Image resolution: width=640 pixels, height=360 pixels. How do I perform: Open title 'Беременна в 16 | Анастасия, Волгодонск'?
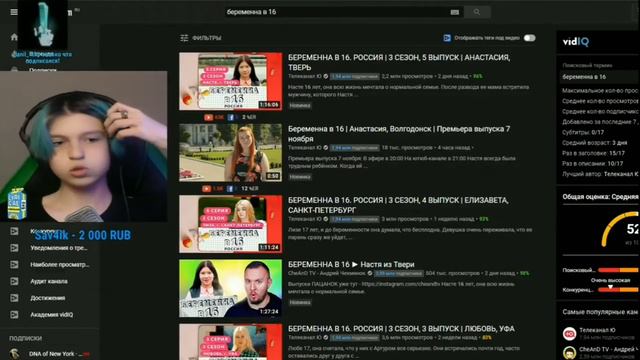[399, 133]
